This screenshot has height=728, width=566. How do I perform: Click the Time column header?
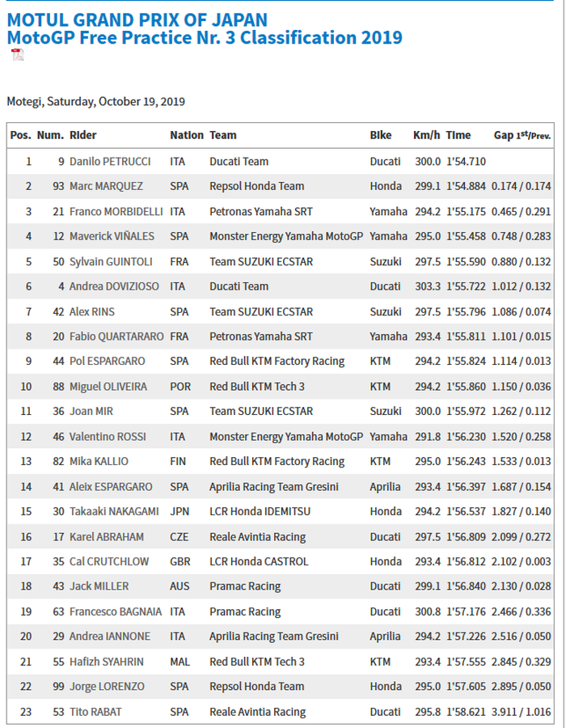[458, 135]
